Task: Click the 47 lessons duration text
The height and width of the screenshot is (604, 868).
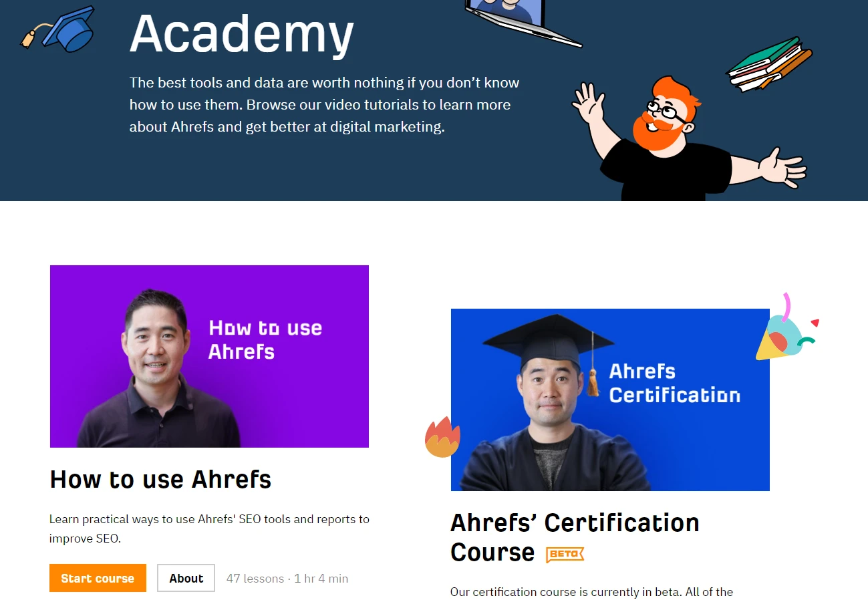Action: coord(287,579)
